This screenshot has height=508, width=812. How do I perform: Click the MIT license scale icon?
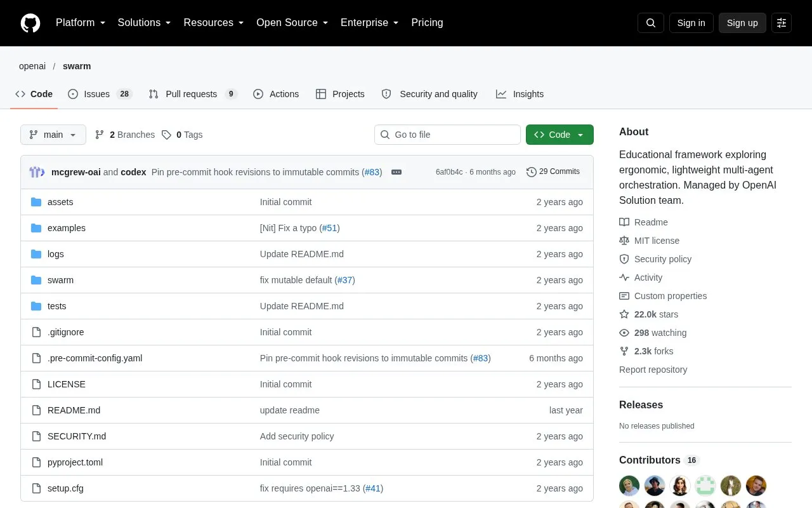624,241
